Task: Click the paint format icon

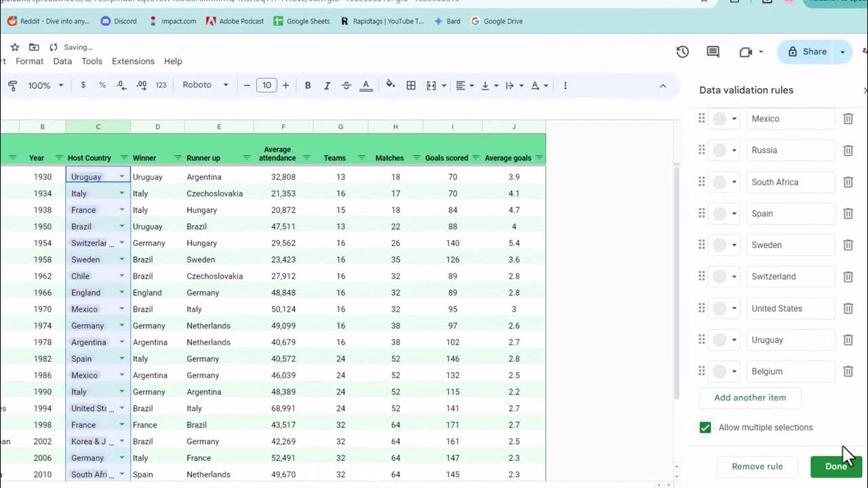Action: point(12,85)
